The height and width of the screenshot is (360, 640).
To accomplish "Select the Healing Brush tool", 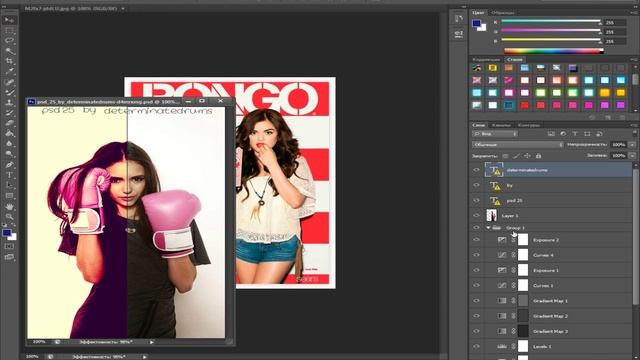I will [x=9, y=82].
